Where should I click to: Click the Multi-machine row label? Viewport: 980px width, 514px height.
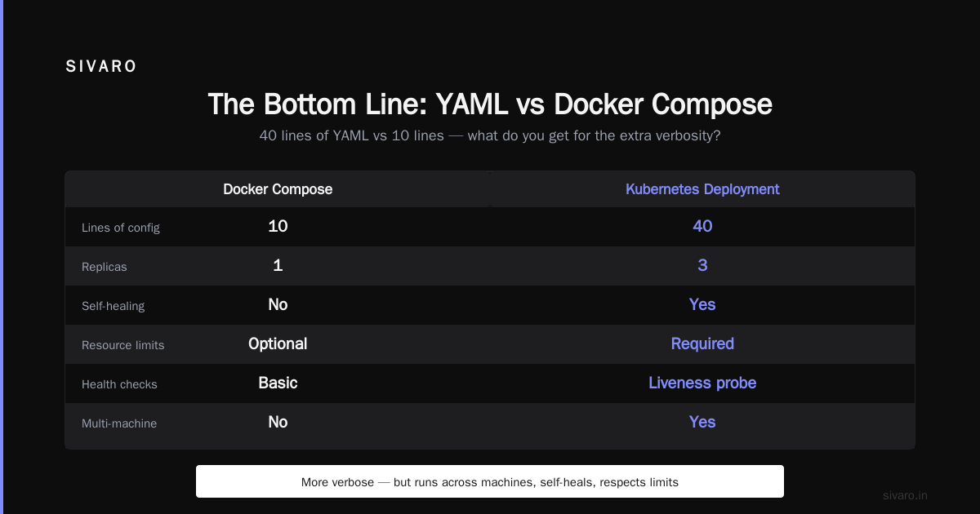tap(119, 423)
